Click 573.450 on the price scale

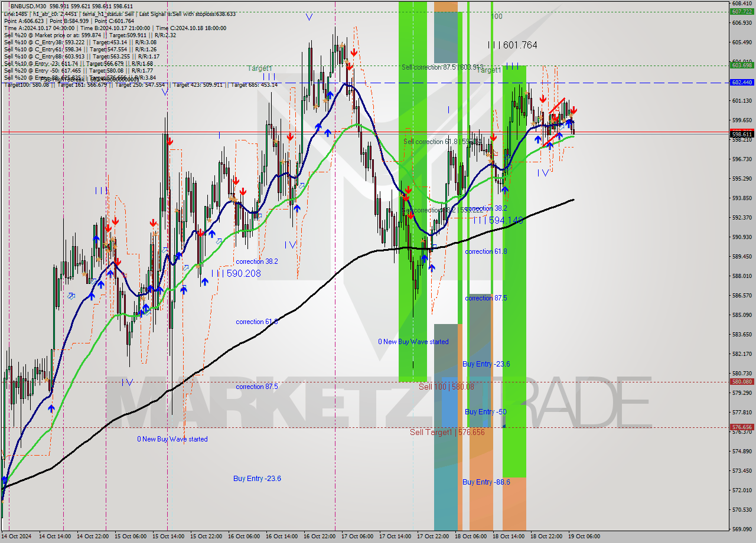pos(742,470)
